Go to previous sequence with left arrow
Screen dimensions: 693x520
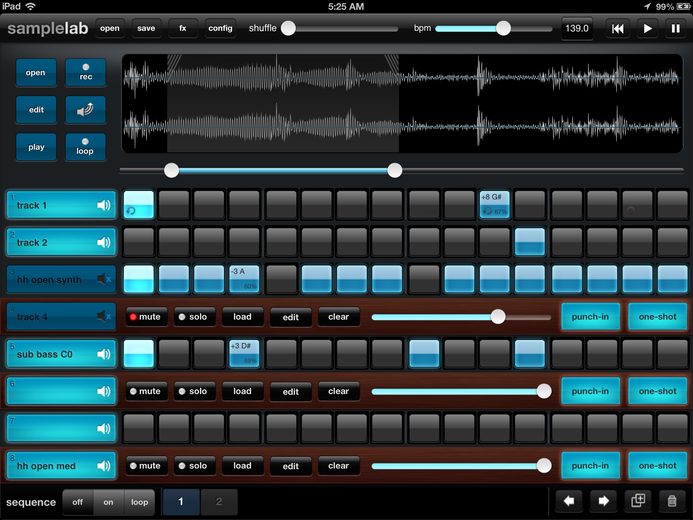pos(569,501)
